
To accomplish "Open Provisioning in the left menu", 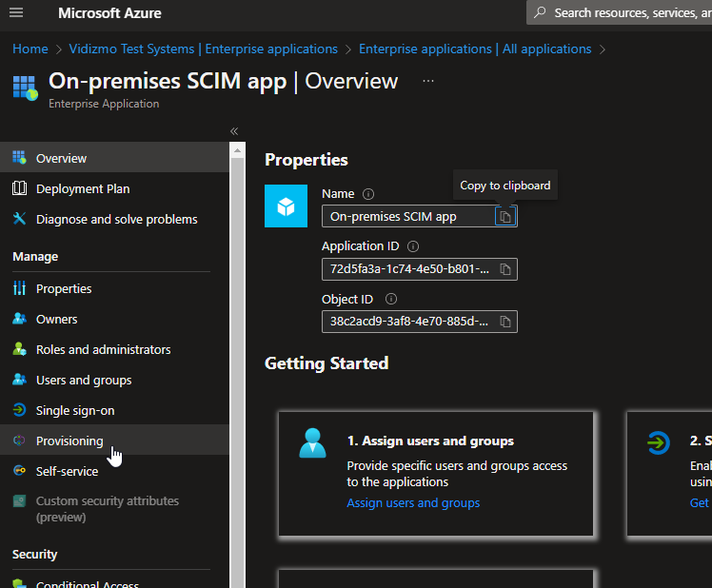I will 69,441.
